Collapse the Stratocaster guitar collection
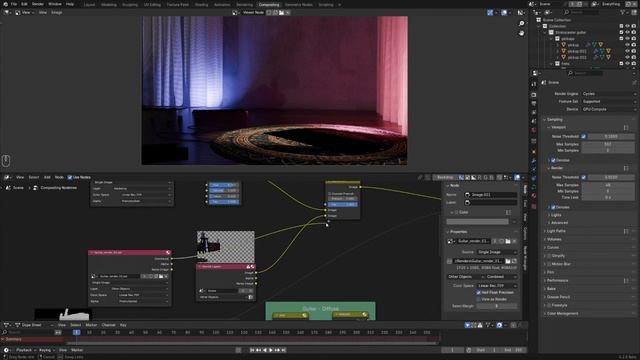Viewport: 640px width, 360px height. [545, 32]
